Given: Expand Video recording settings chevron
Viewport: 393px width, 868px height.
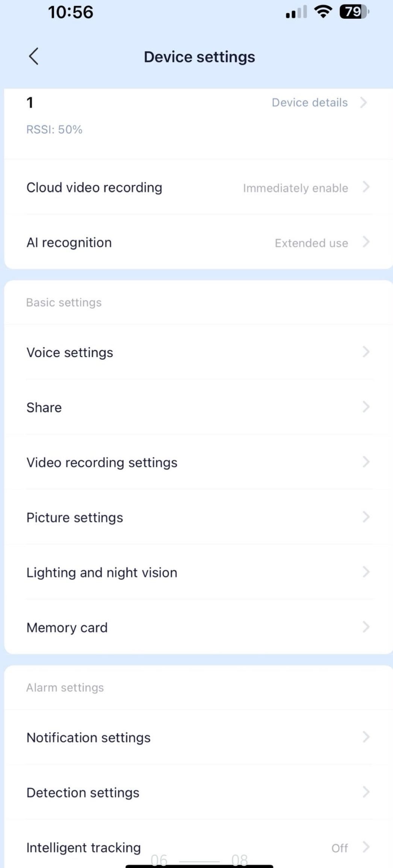Looking at the screenshot, I should [x=366, y=462].
